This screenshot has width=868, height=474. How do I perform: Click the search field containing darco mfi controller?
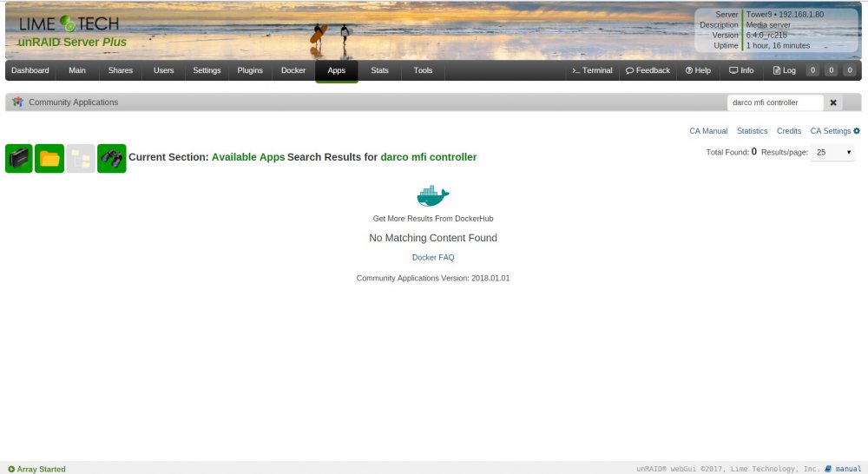tap(775, 102)
